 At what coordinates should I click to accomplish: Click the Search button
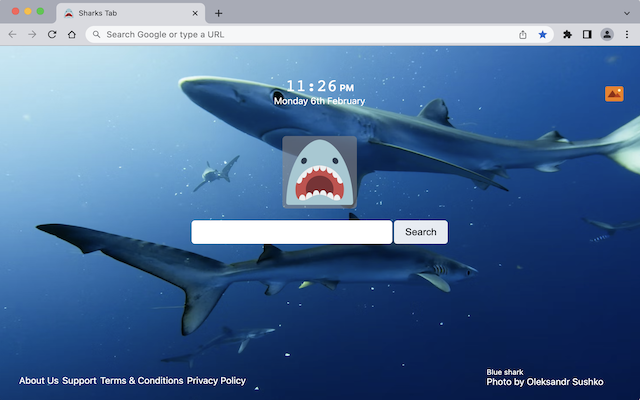point(421,232)
